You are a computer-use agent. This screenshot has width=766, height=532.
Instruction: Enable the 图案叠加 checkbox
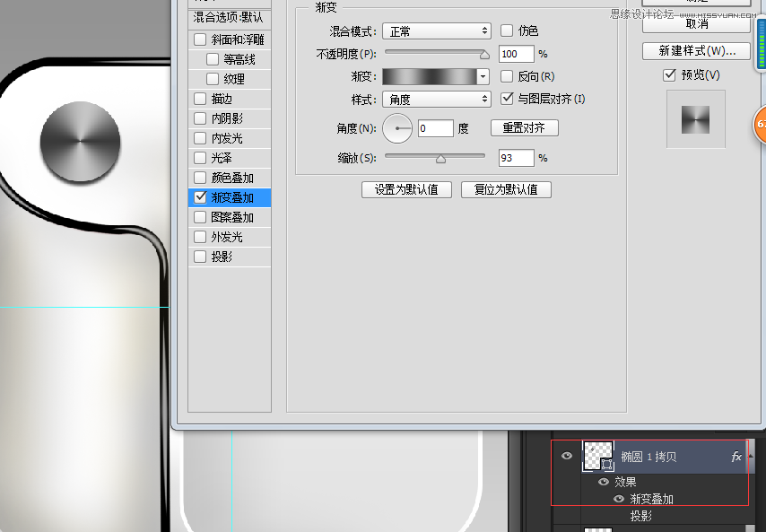[x=200, y=217]
